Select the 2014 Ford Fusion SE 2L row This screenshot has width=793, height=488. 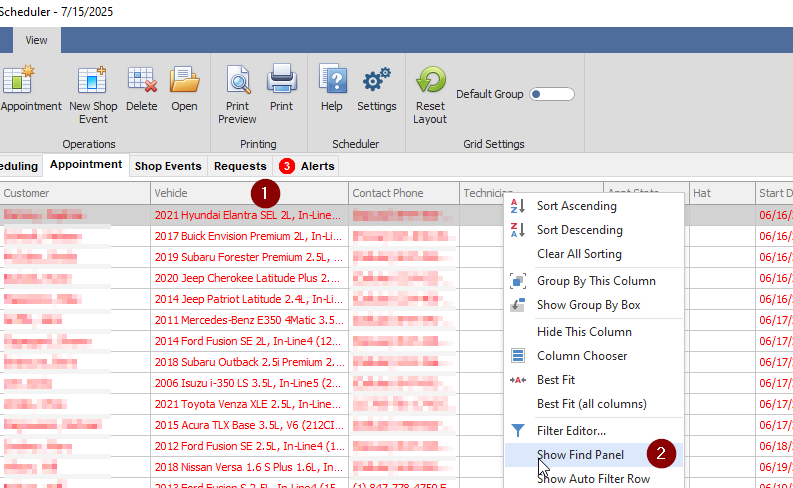(x=248, y=341)
